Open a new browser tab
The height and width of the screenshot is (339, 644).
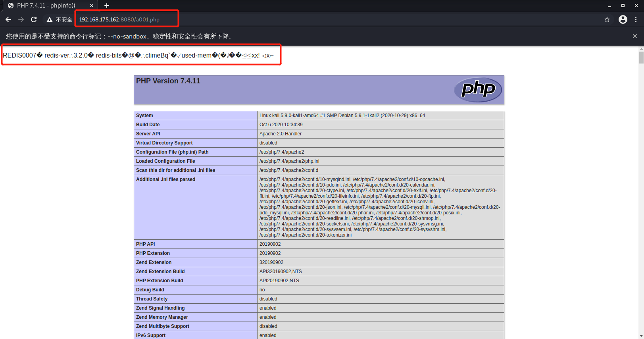(107, 6)
